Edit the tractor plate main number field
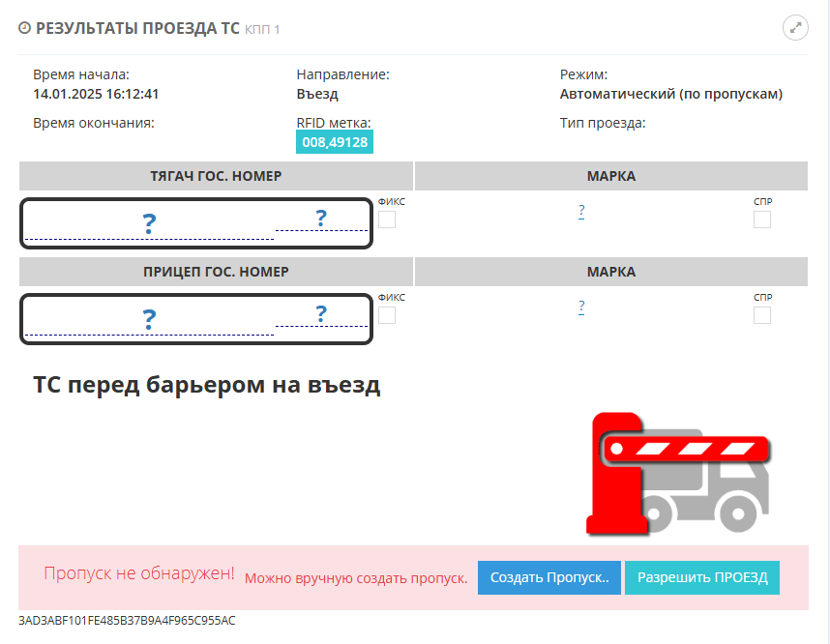 pyautogui.click(x=149, y=224)
